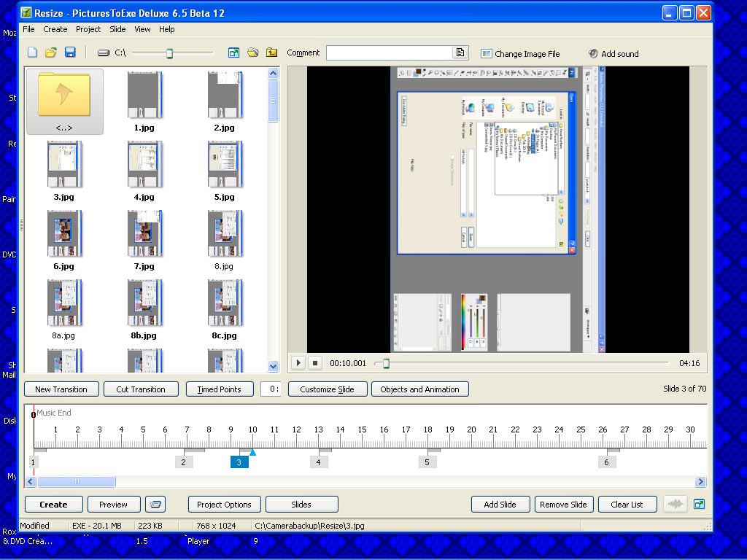Select slide 4 marker on timeline

point(319,462)
